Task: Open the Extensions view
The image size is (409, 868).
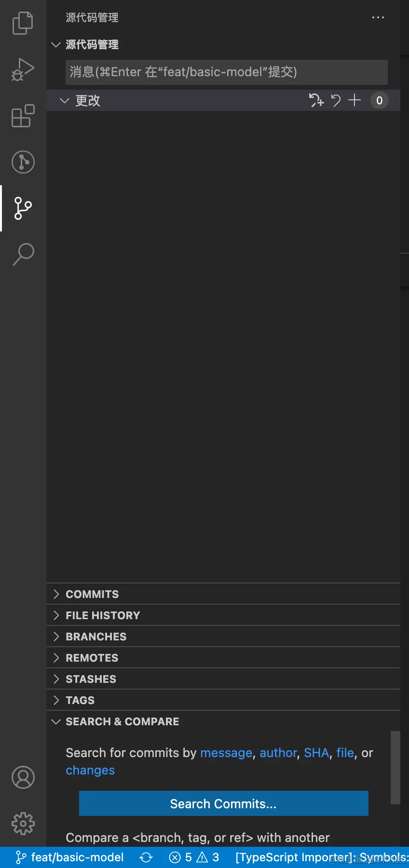Action: point(23,116)
